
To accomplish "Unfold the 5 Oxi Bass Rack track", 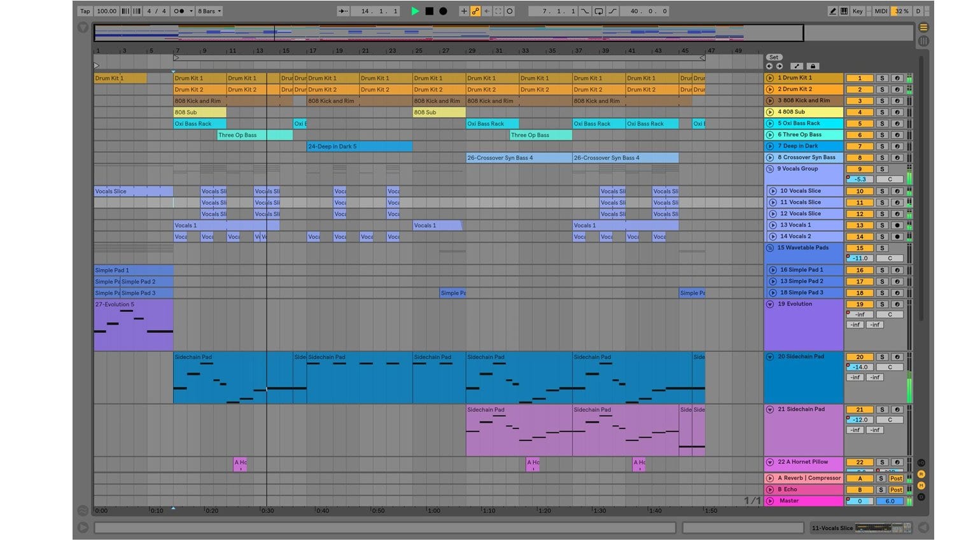I will point(770,123).
